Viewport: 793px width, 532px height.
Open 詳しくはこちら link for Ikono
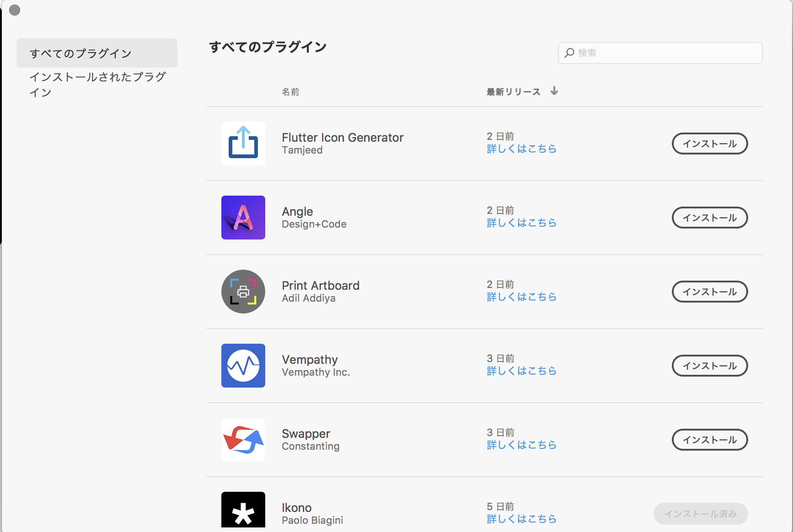coord(521,519)
